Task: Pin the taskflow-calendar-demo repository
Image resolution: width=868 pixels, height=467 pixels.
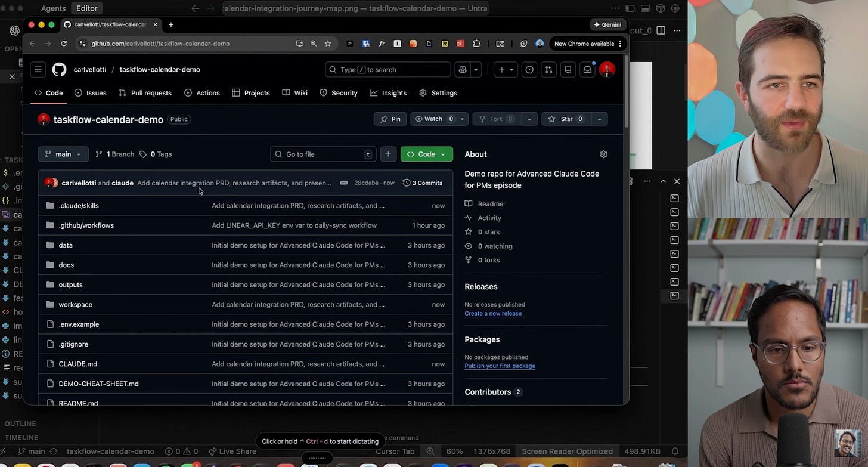Action: coord(390,119)
